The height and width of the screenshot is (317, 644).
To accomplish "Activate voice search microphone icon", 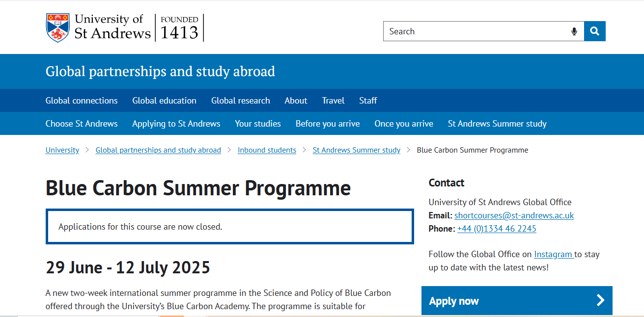I will click(574, 31).
